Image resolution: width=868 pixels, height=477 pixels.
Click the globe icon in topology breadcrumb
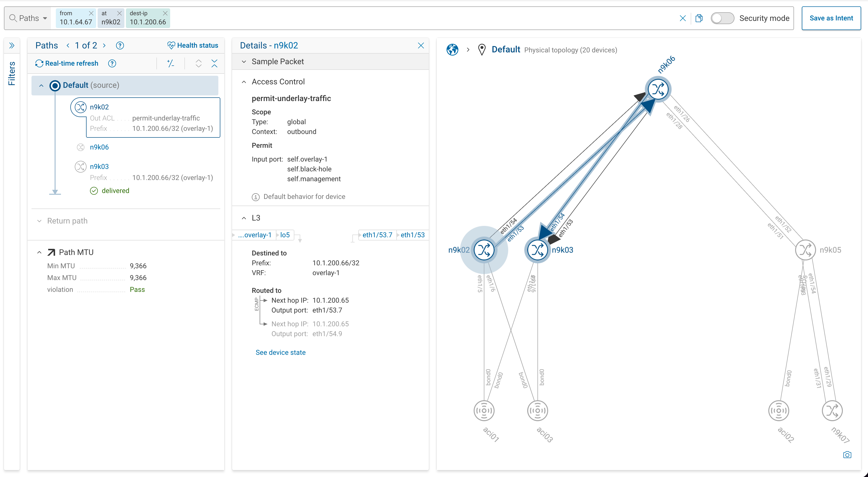pyautogui.click(x=452, y=50)
